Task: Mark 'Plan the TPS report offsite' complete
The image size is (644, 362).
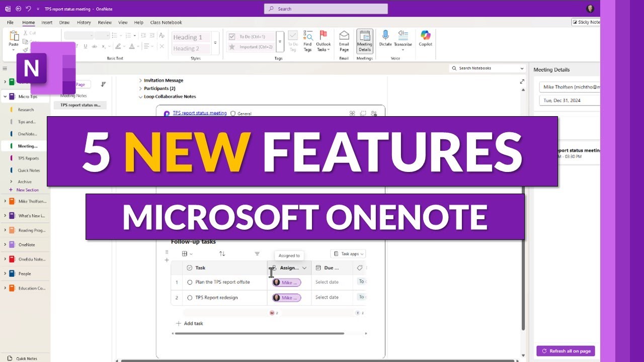Action: pos(190,282)
